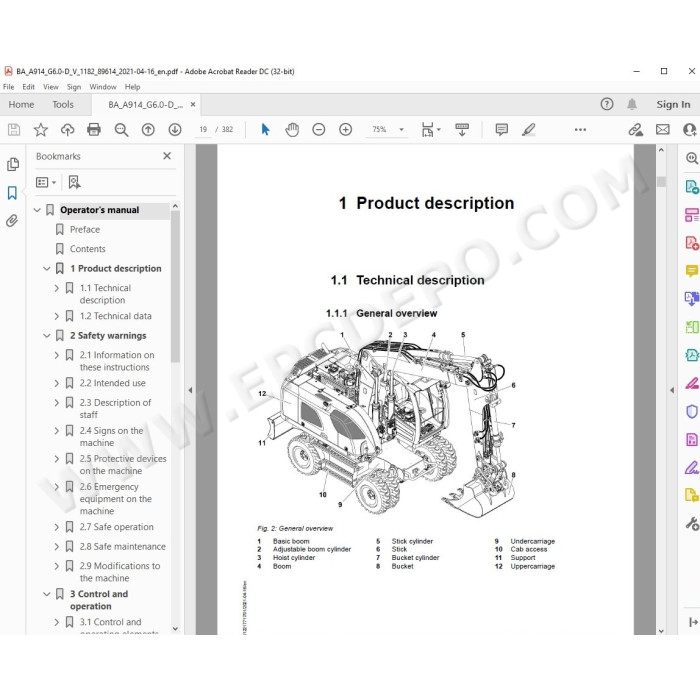The image size is (700, 700).
Task: Choose the Selection arrow tool
Action: [x=265, y=130]
